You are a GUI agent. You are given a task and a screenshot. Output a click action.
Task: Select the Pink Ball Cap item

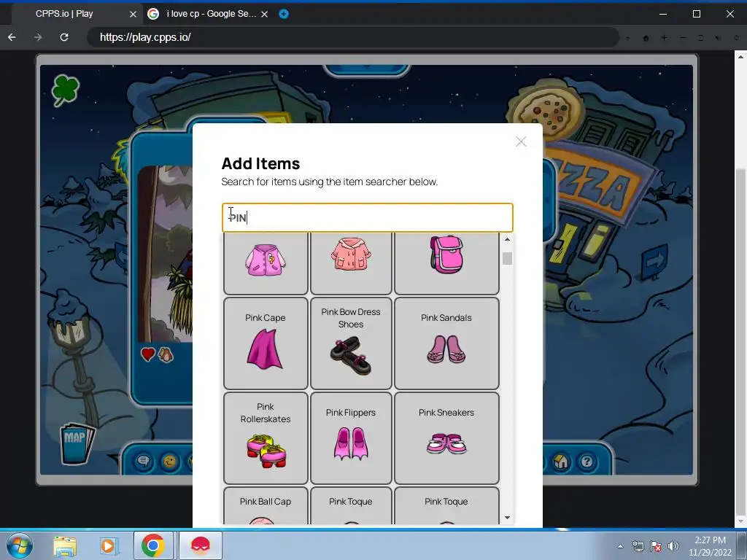point(266,506)
